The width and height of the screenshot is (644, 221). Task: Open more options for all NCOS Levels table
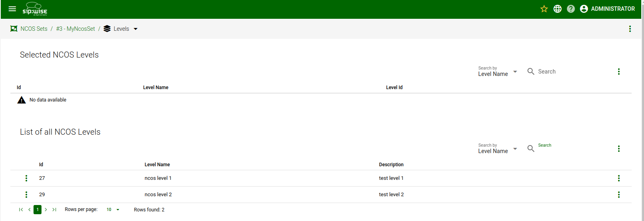tap(618, 149)
